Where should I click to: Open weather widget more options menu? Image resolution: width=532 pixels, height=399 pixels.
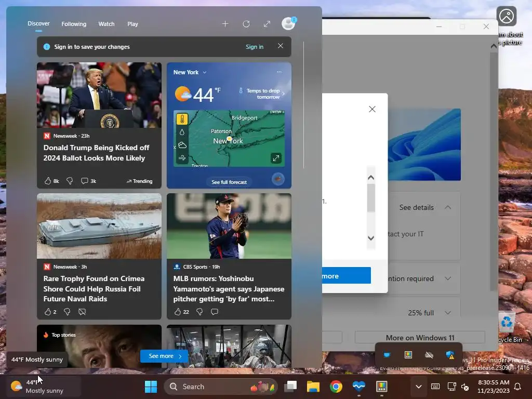tap(279, 72)
